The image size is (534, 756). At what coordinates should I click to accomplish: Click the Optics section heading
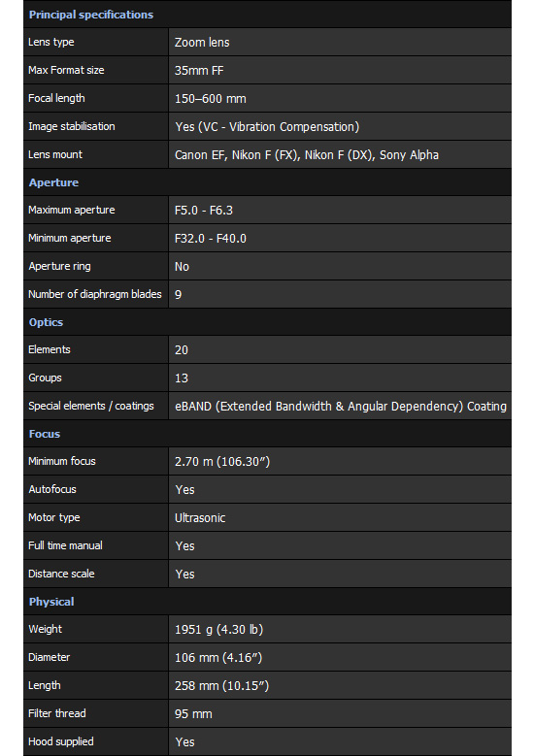[46, 322]
